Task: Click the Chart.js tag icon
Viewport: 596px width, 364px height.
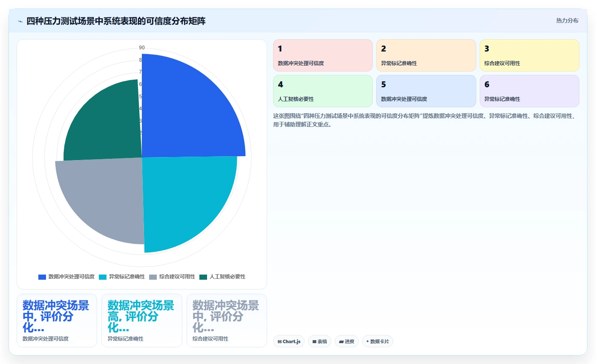Action: tap(279, 341)
